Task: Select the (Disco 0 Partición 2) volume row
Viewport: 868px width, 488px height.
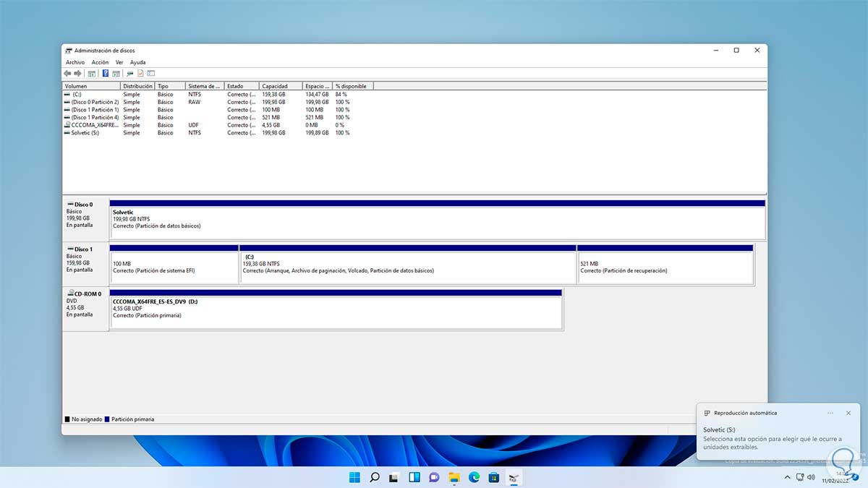Action: [217, 102]
